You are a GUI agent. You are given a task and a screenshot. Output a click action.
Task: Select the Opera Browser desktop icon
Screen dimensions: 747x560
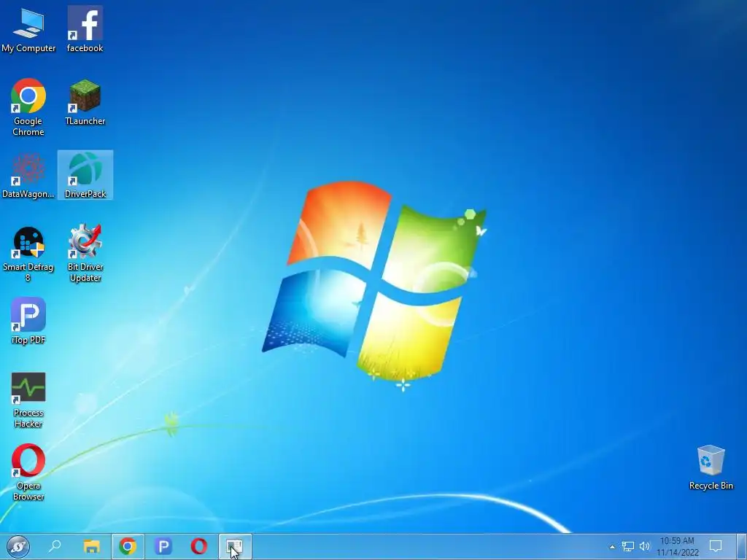pyautogui.click(x=28, y=472)
